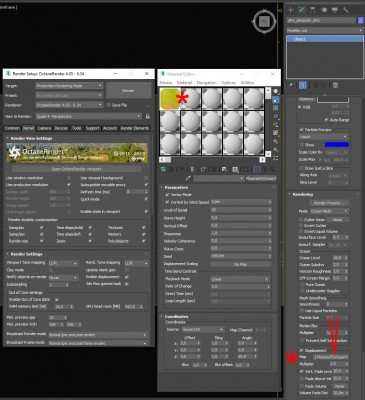The image size is (365, 400).
Task: Click the Material Editor sample type sphere icon
Action: (276, 91)
